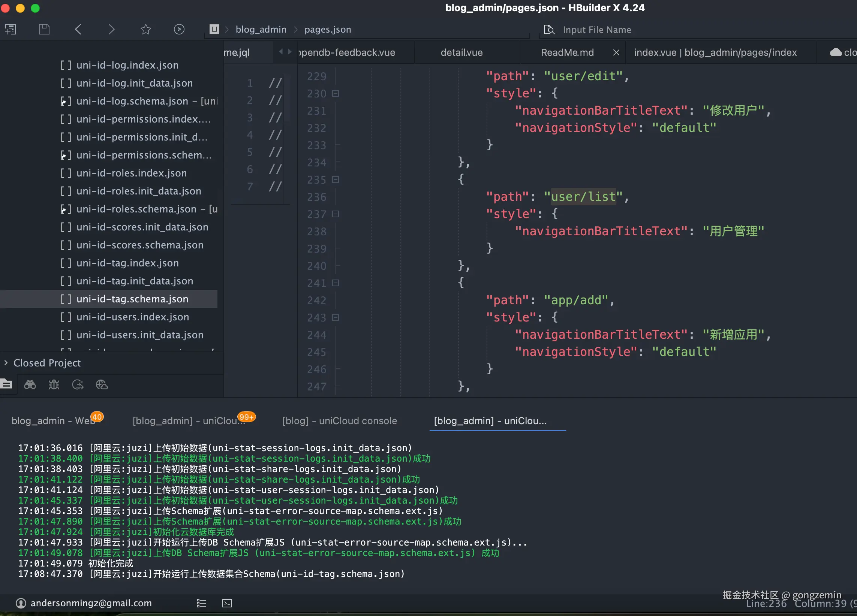Switch to the detail.vue editor tab
Image resolution: width=857 pixels, height=616 pixels.
click(461, 52)
